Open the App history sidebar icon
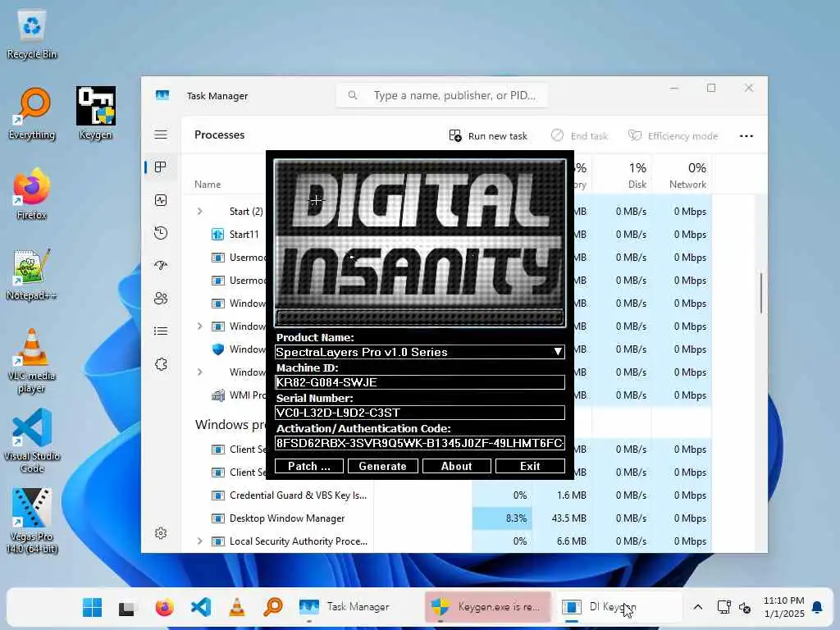 (161, 233)
